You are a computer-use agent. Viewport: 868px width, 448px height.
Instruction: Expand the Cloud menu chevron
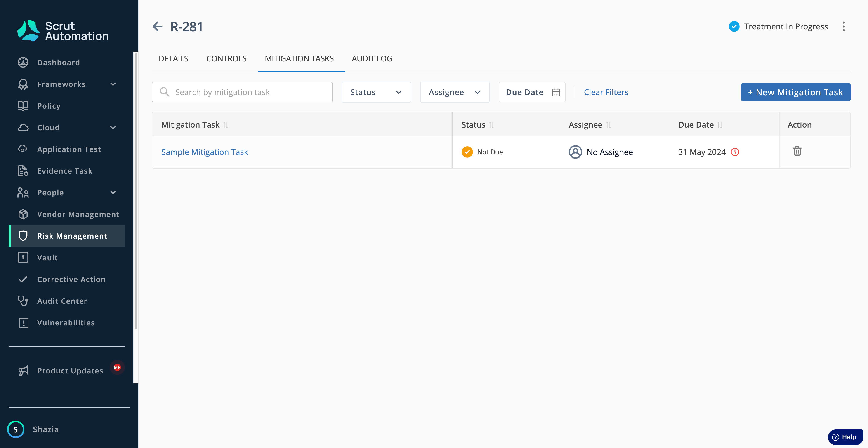[x=113, y=128]
